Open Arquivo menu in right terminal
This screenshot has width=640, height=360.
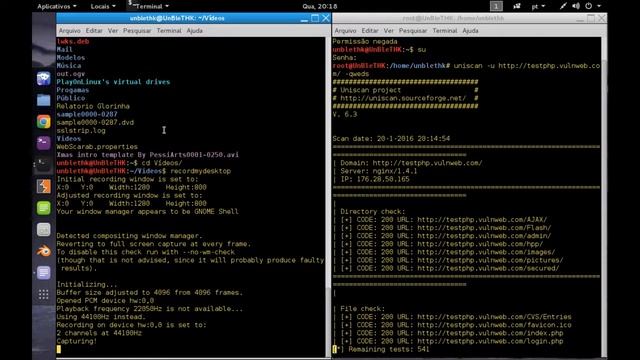tap(345, 31)
